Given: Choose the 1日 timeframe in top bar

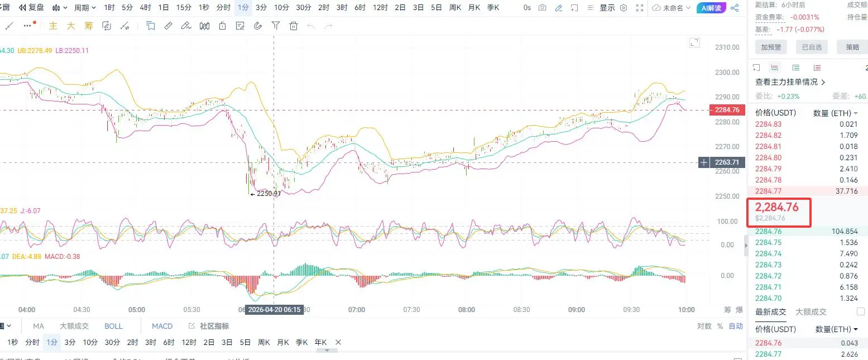Looking at the screenshot, I should point(164,8).
